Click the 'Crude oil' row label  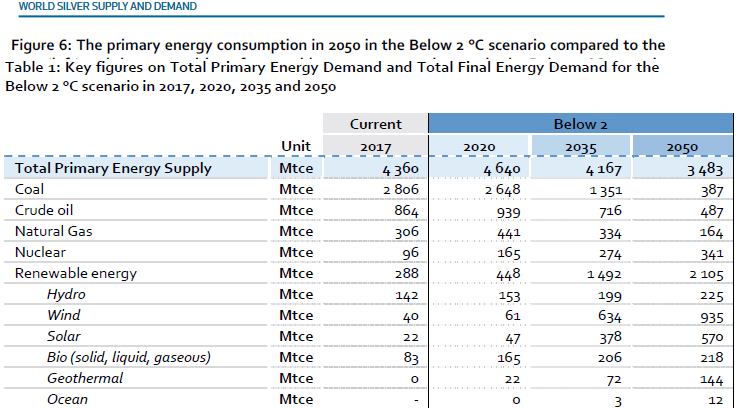coord(46,210)
